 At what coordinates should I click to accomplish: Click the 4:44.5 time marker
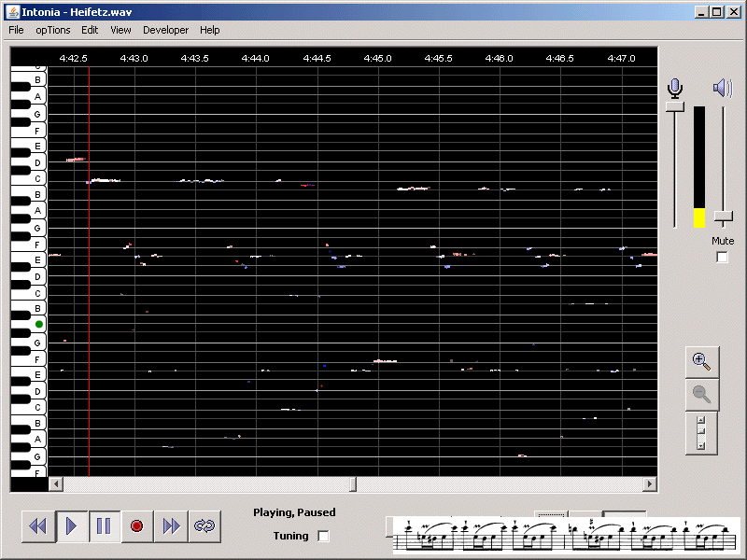[x=317, y=59]
